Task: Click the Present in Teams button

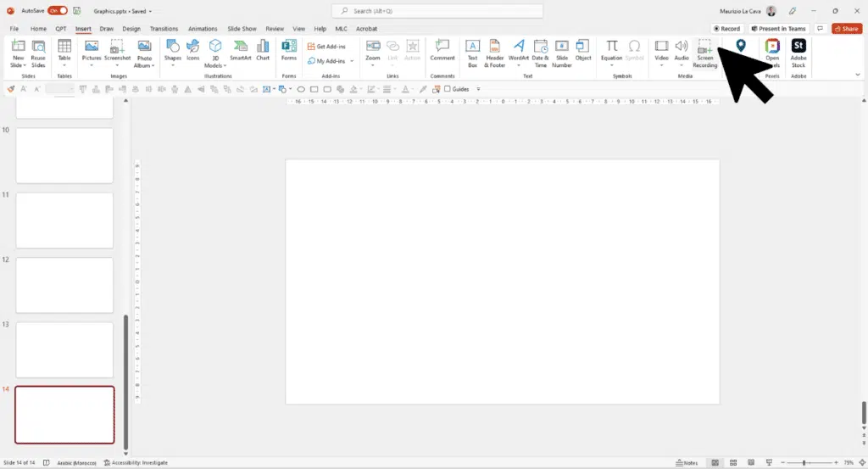Action: (x=780, y=29)
